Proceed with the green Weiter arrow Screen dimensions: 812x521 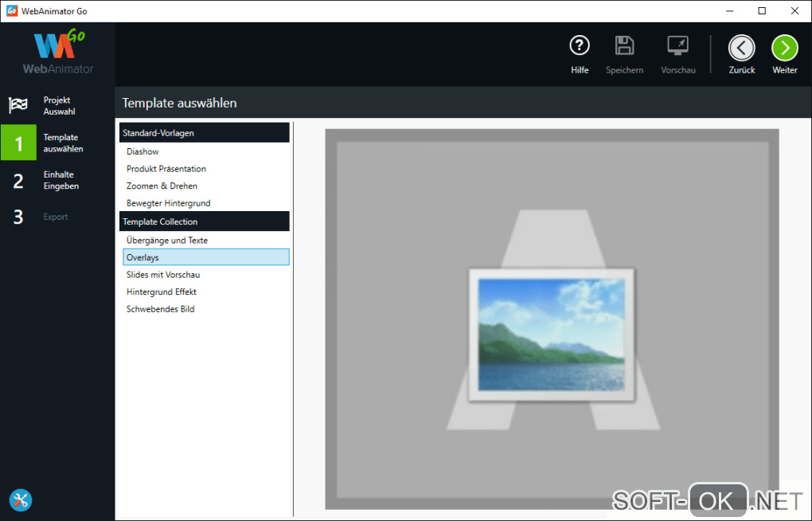click(x=785, y=49)
